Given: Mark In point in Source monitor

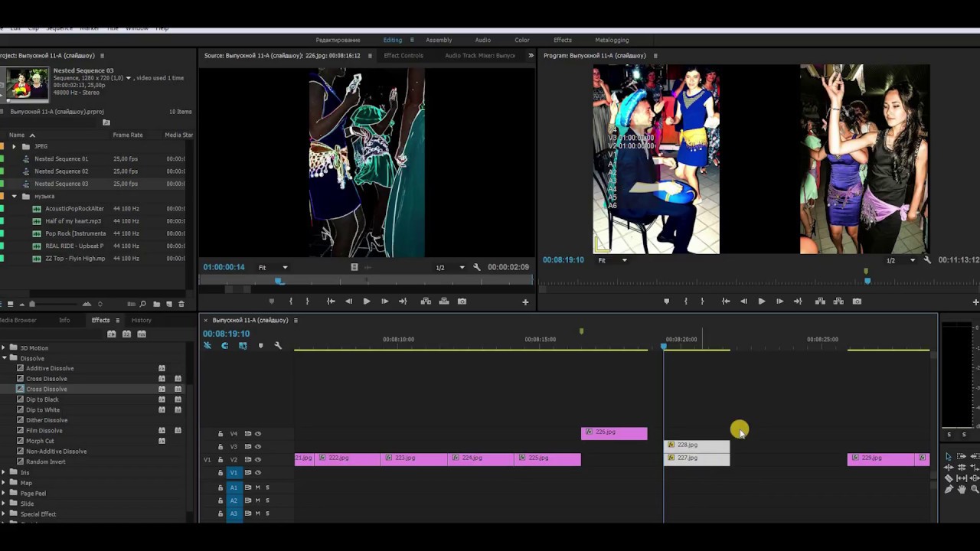Looking at the screenshot, I should pos(291,302).
